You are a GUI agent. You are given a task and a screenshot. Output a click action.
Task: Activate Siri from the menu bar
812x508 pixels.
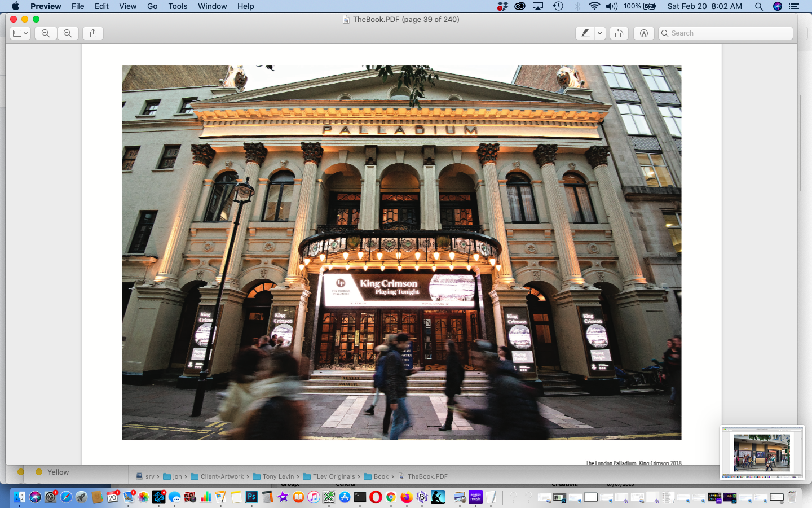click(778, 6)
